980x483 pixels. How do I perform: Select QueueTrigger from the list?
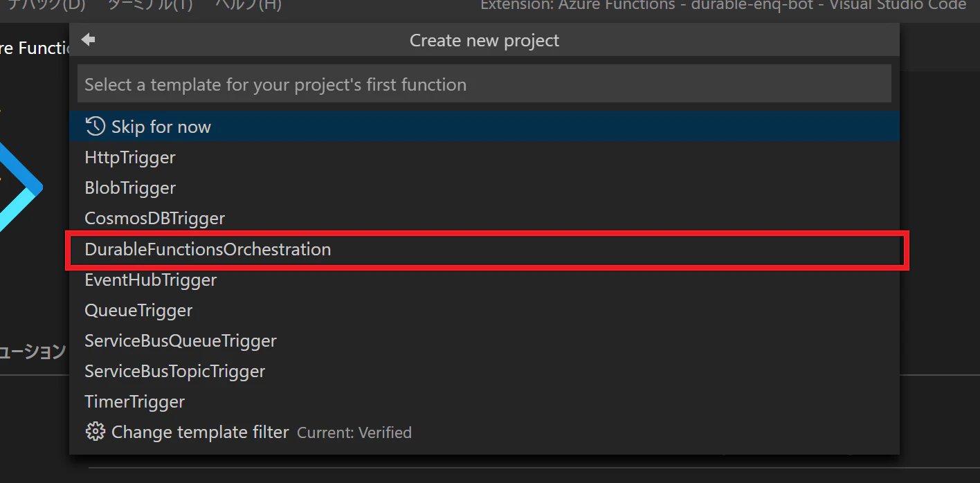pos(484,310)
